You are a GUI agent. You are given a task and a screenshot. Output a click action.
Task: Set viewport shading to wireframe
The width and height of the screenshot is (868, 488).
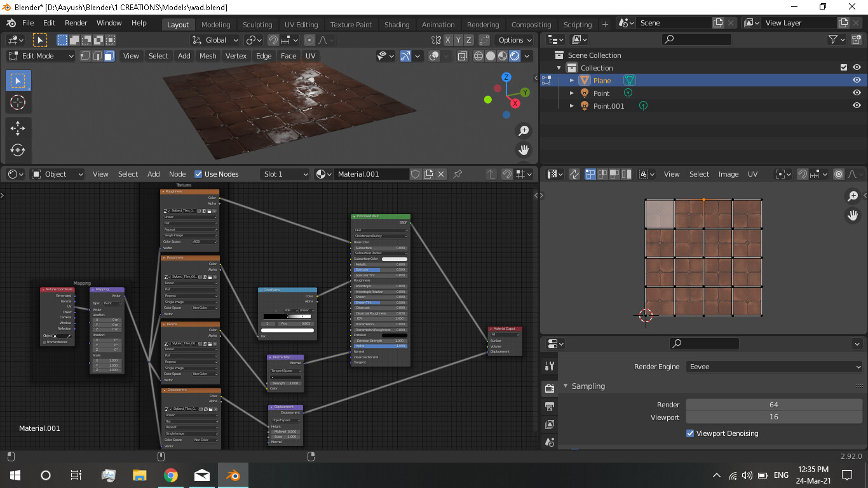pyautogui.click(x=478, y=56)
